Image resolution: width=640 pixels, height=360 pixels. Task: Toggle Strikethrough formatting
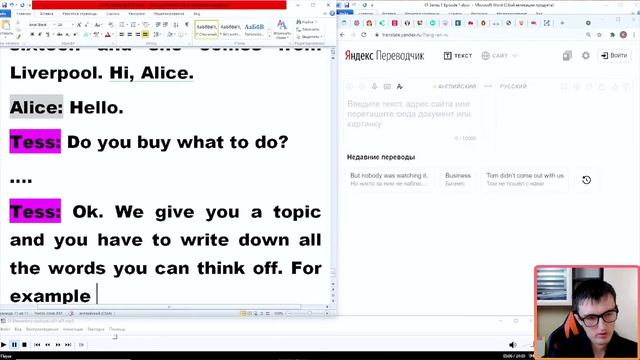pyautogui.click(x=60, y=35)
